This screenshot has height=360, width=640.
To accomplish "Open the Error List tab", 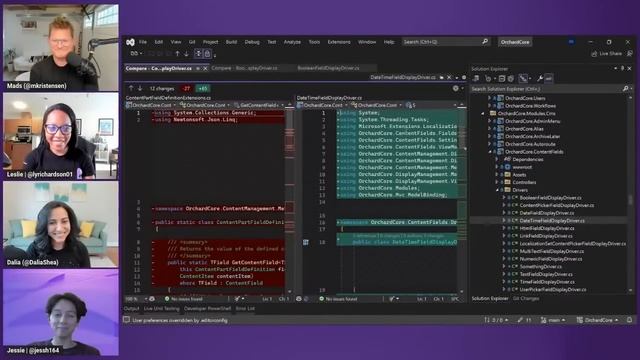I will [245, 309].
